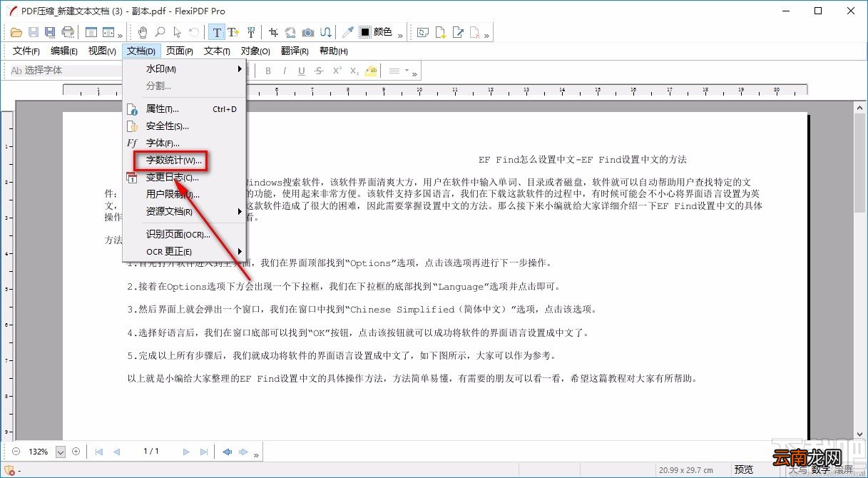The height and width of the screenshot is (478, 868).
Task: Toggle Italic formatting
Action: point(285,71)
